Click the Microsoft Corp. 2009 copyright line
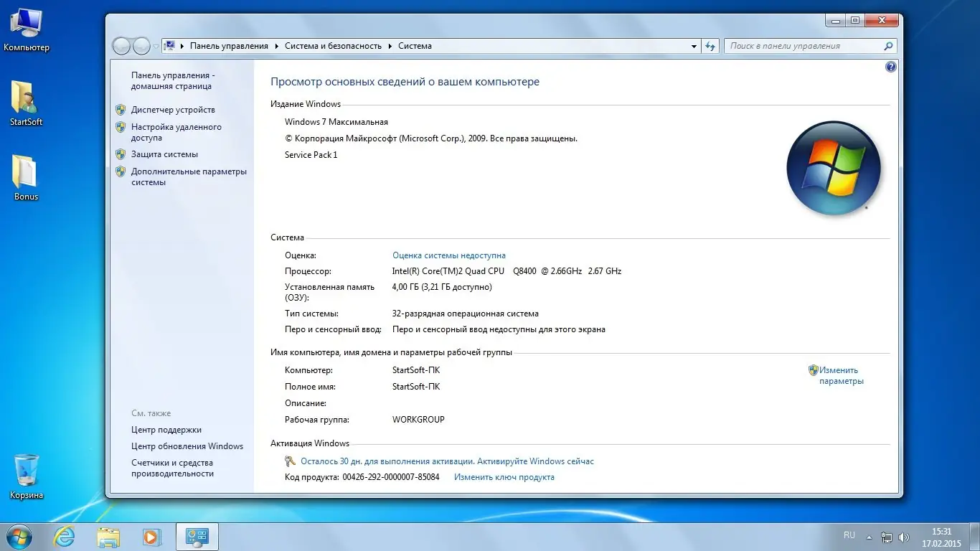Screen dimensions: 980x551 431,138
